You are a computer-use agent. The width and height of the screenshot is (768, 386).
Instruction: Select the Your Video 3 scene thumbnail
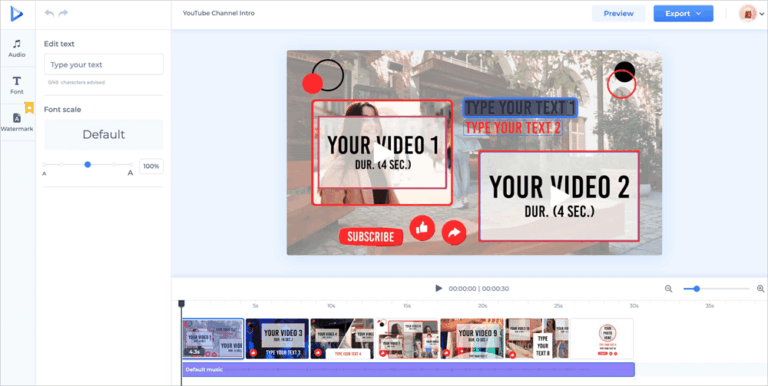277,338
